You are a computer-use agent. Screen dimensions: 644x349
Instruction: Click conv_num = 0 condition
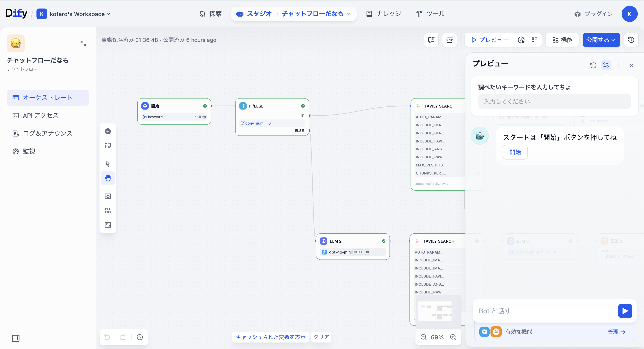272,123
